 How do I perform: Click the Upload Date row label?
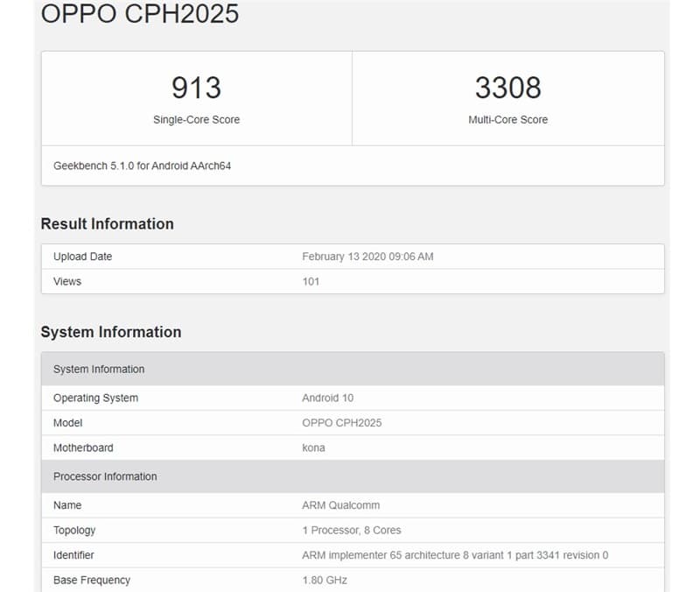click(x=82, y=257)
